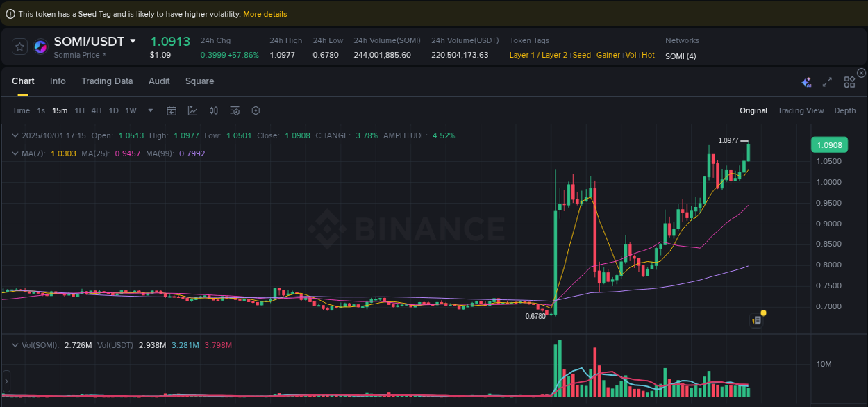Switch to the Depth view
868x407 pixels.
coord(844,110)
